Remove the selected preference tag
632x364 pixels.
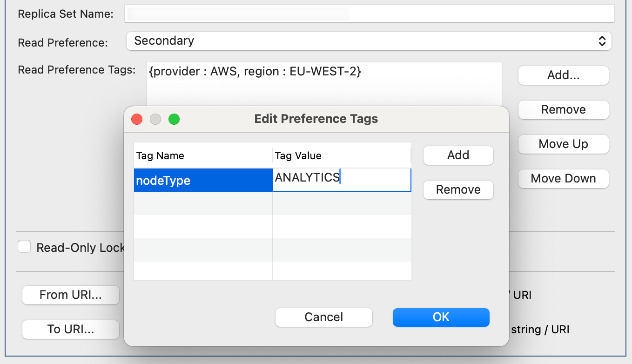[458, 189]
